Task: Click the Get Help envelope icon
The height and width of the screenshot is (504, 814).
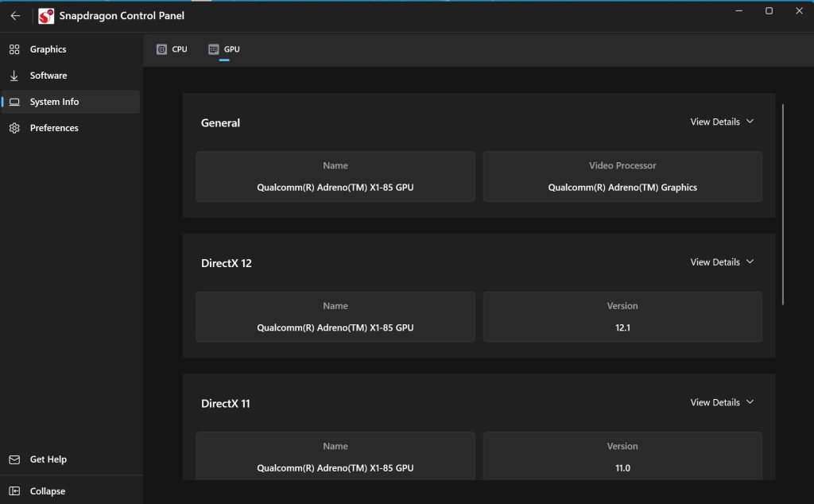Action: pos(13,459)
